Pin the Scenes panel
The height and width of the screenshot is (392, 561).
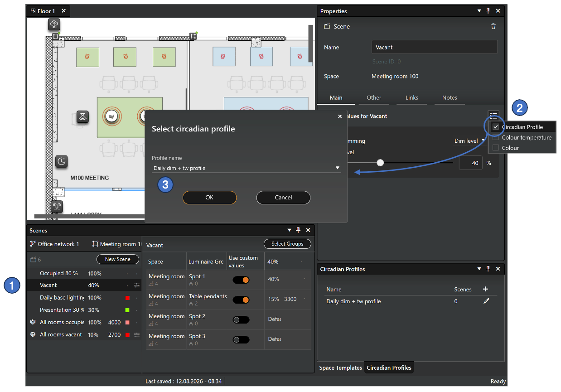pyautogui.click(x=298, y=230)
